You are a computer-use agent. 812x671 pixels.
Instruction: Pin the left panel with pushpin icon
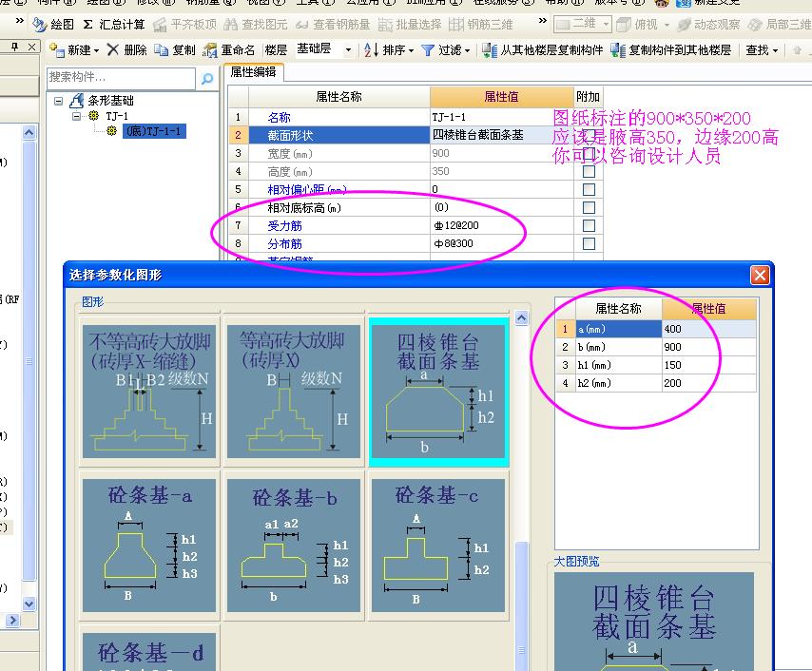tap(15, 47)
